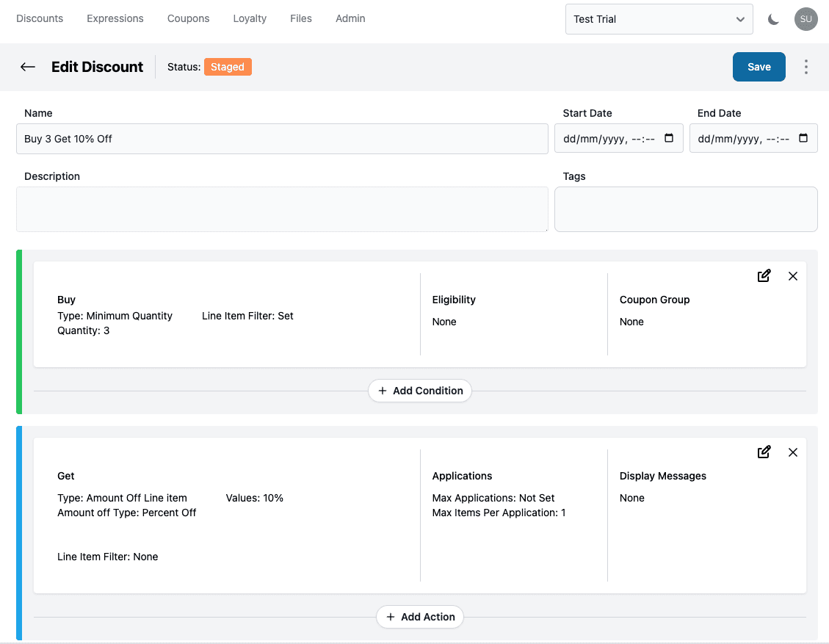Open the three-dot overflow menu beside Save
The width and height of the screenshot is (829, 644).
click(x=806, y=67)
